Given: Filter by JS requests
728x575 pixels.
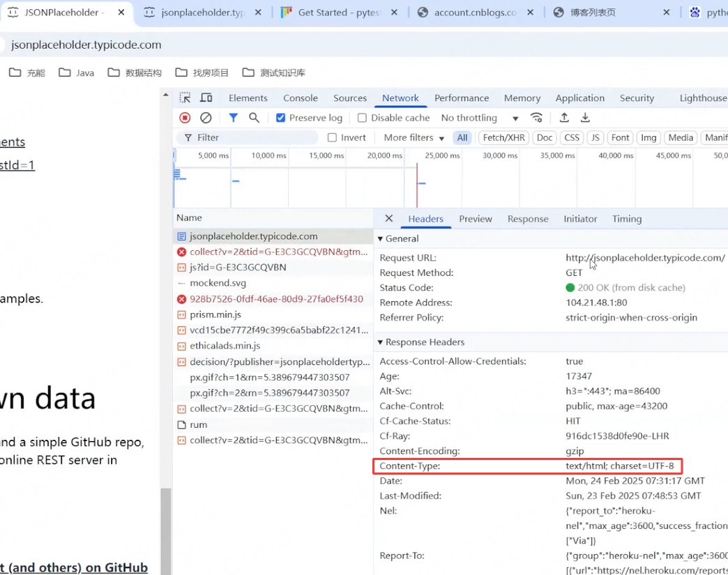Looking at the screenshot, I should (x=596, y=138).
